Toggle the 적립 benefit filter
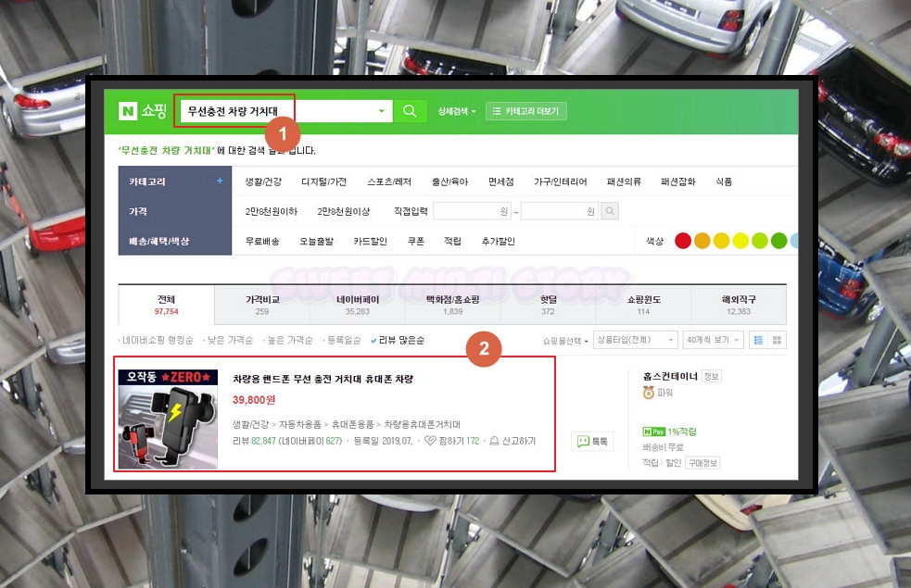This screenshot has width=911, height=588. coord(452,241)
